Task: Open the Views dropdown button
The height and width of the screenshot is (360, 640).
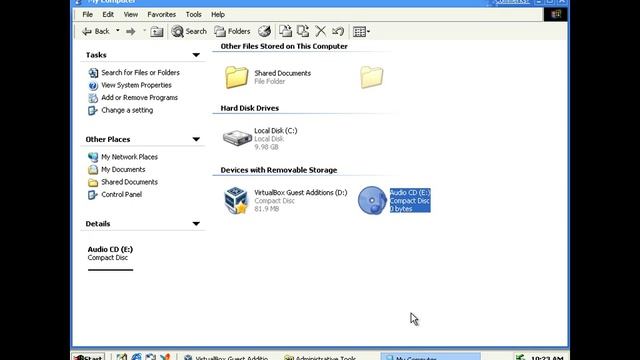Action: (361, 31)
